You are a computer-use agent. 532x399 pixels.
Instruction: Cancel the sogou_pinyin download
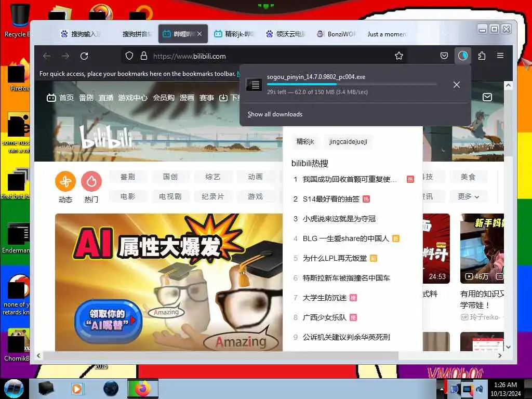pos(457,85)
